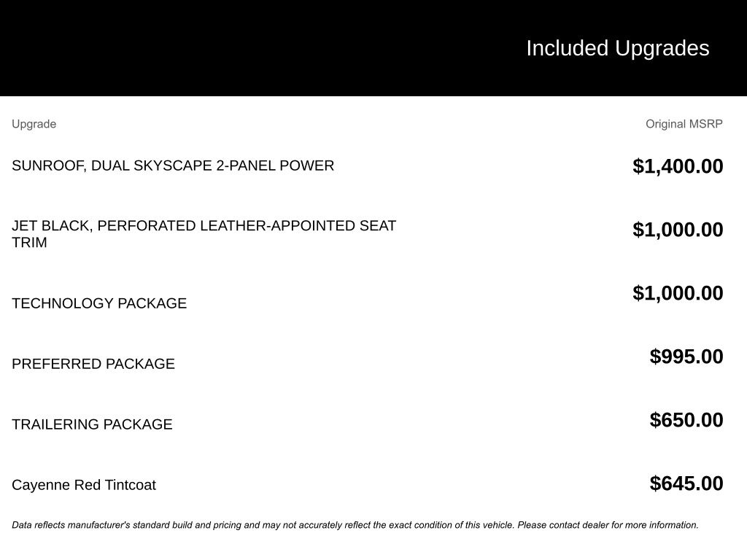This screenshot has width=747, height=560.
Task: Select the Technology Package $1,000.00 price
Action: pos(678,293)
